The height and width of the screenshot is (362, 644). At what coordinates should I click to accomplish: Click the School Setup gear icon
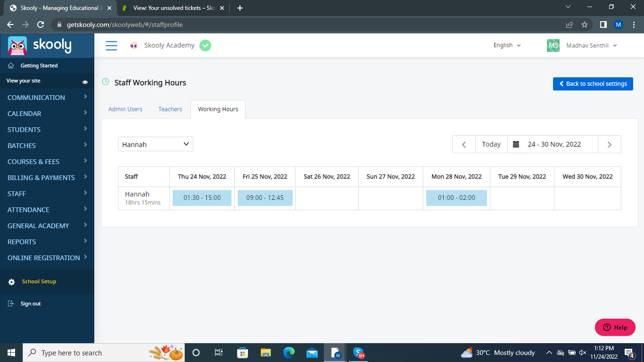pyautogui.click(x=12, y=282)
